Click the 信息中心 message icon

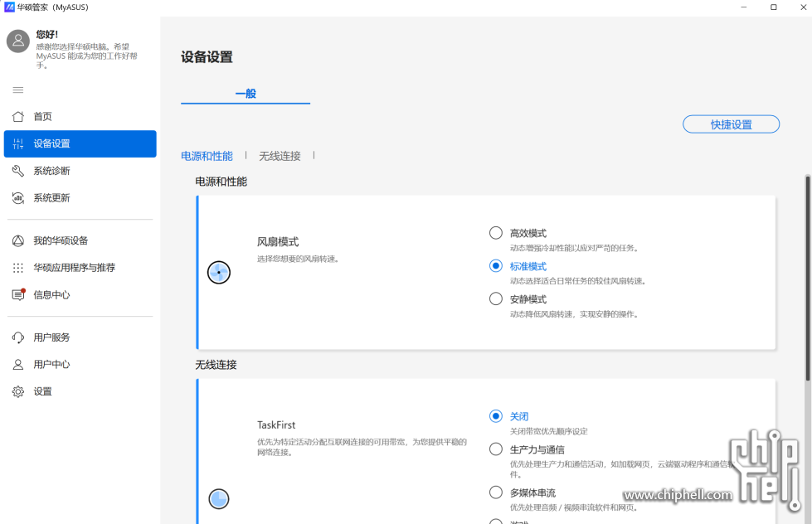(18, 294)
